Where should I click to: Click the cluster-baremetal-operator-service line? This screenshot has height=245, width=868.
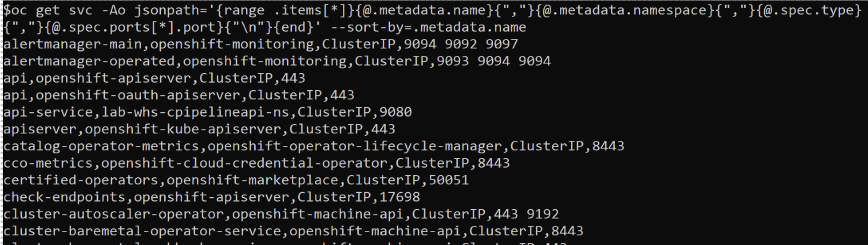click(293, 231)
